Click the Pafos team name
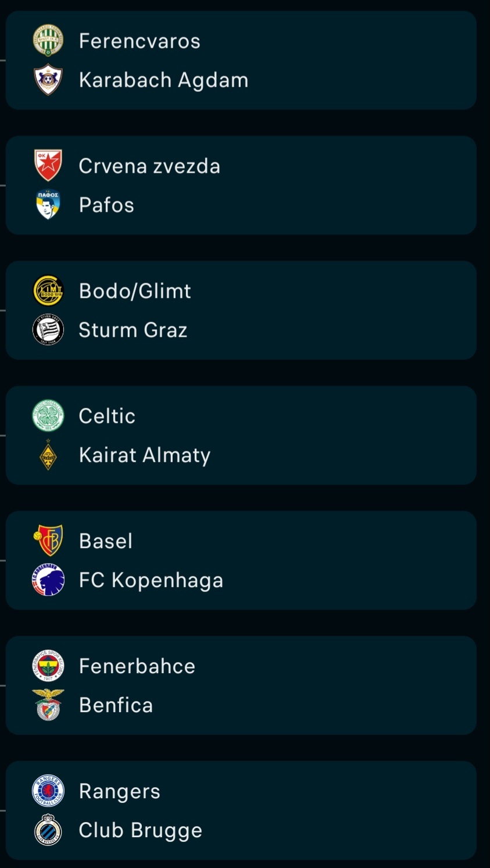490x868 pixels. click(106, 205)
